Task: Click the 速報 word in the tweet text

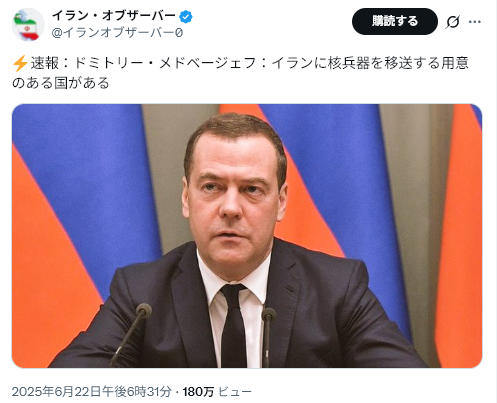Action: [45, 63]
